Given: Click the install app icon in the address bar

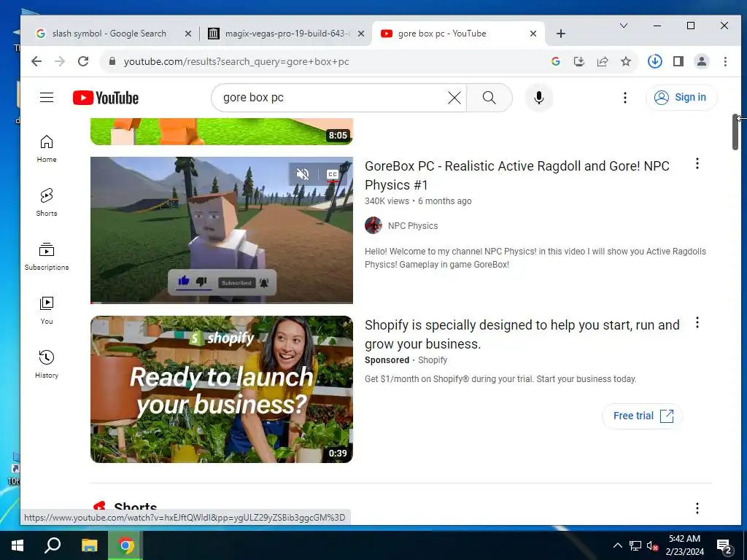Looking at the screenshot, I should tap(578, 61).
